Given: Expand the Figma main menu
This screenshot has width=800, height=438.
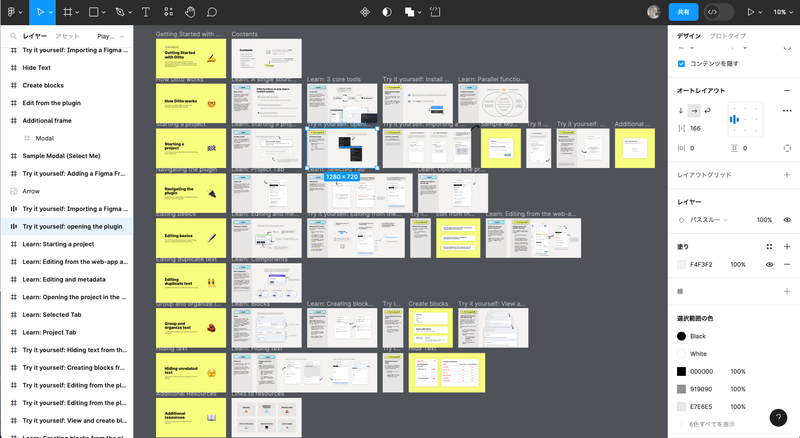Looking at the screenshot, I should coord(14,12).
